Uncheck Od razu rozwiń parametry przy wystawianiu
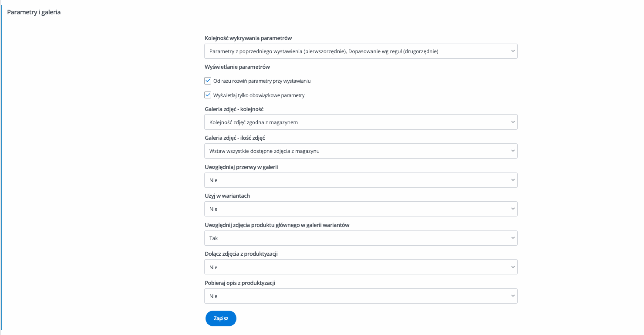Screen dimensions: 644x335 [x=208, y=81]
